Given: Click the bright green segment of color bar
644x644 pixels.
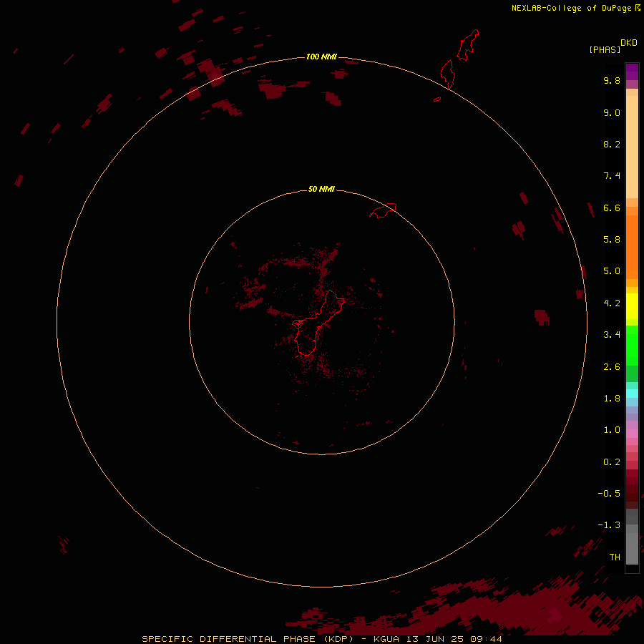Looking at the screenshot, I should (632, 346).
